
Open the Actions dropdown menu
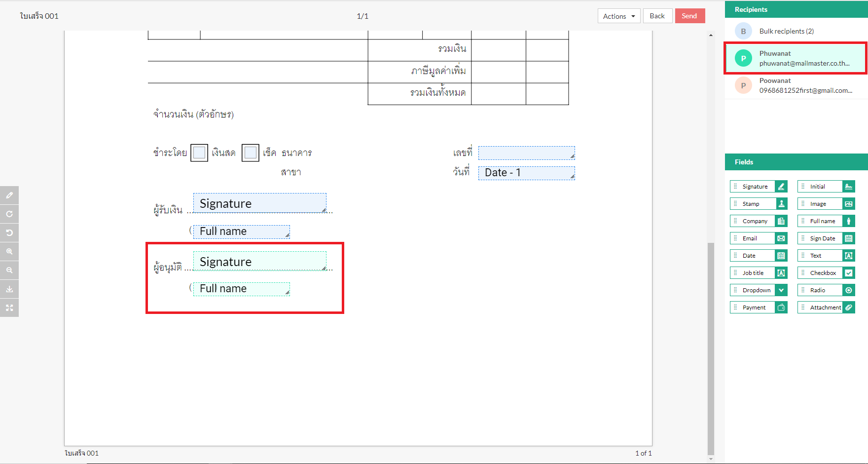[619, 16]
